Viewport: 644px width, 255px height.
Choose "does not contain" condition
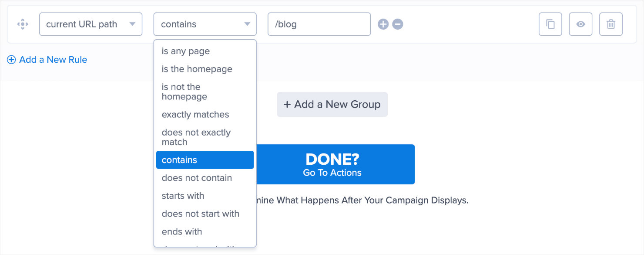197,178
